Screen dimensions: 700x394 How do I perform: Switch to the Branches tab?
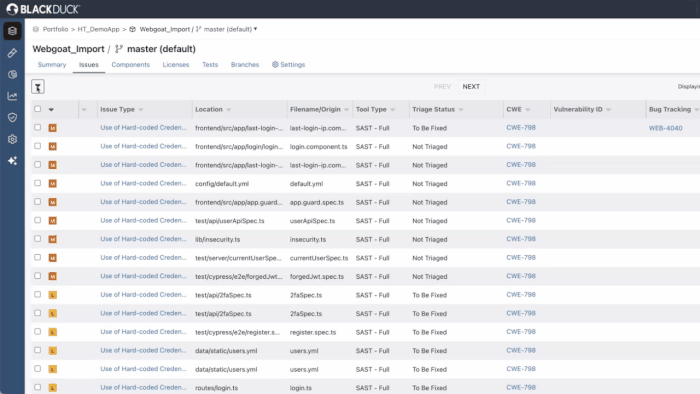[x=245, y=65]
